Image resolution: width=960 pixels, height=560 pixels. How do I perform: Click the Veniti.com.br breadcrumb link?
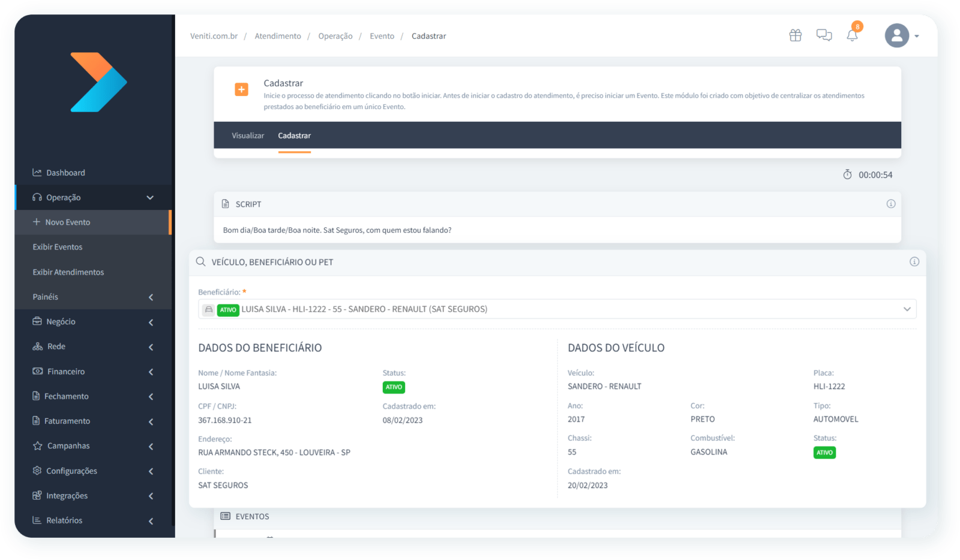214,36
